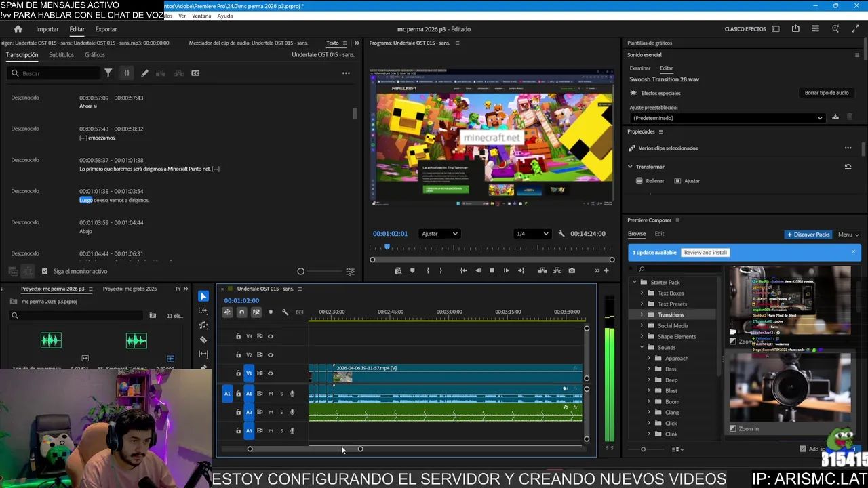The height and width of the screenshot is (488, 868).
Task: Open three-dot menu beside Varios clips seleccionados
Action: 848,148
